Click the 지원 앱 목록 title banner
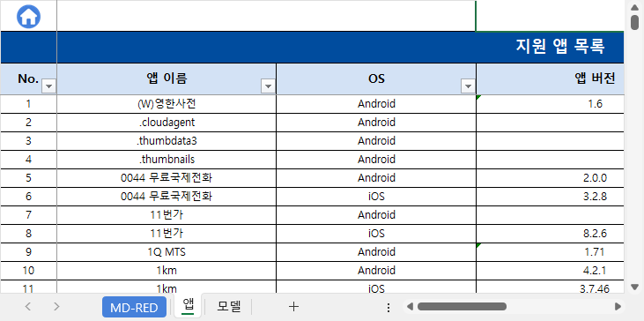644x321 pixels. 340,48
